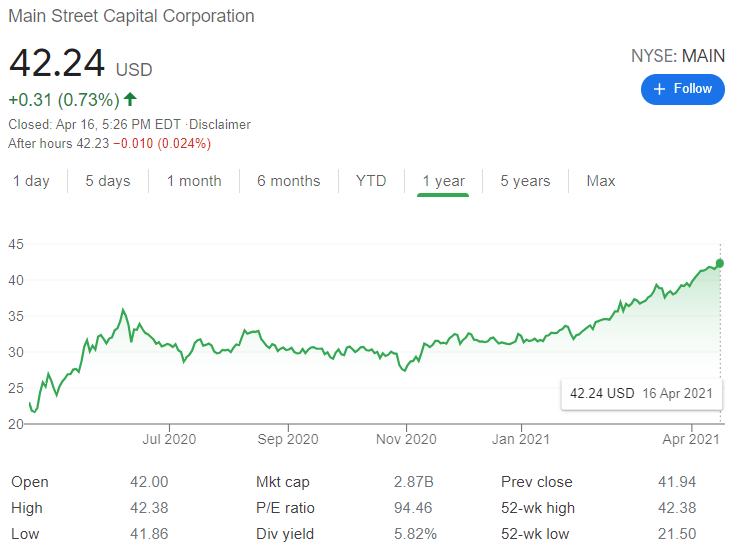This screenshot has width=741, height=558.
Task: Click the Prev close value 41.94
Action: click(677, 482)
